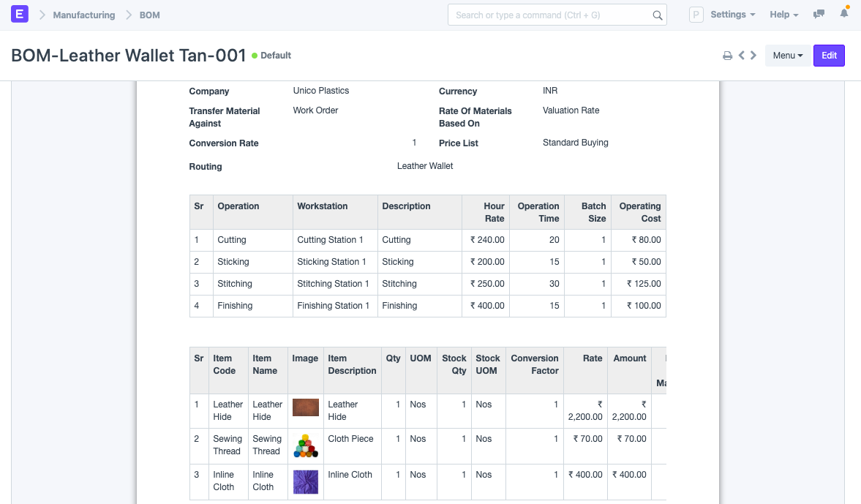The width and height of the screenshot is (861, 504).
Task: Navigate to Manufacturing breadcrumb
Action: (x=83, y=15)
